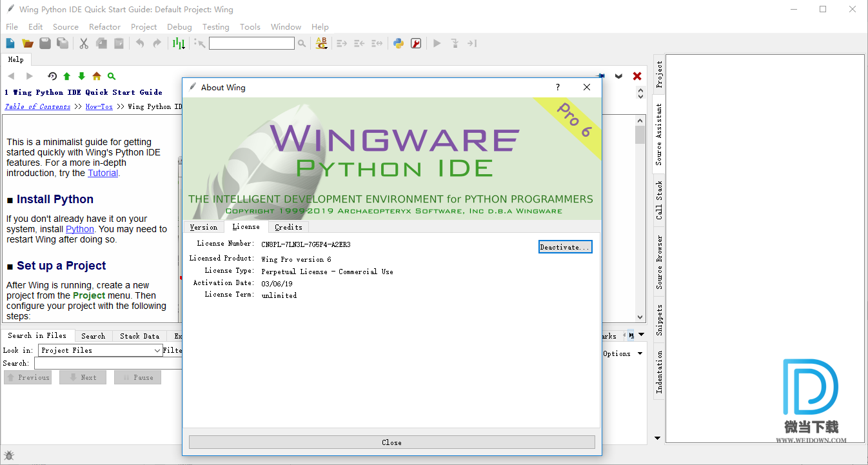Image resolution: width=868 pixels, height=465 pixels.
Task: Go to previous Help page with up arrow
Action: coord(67,76)
